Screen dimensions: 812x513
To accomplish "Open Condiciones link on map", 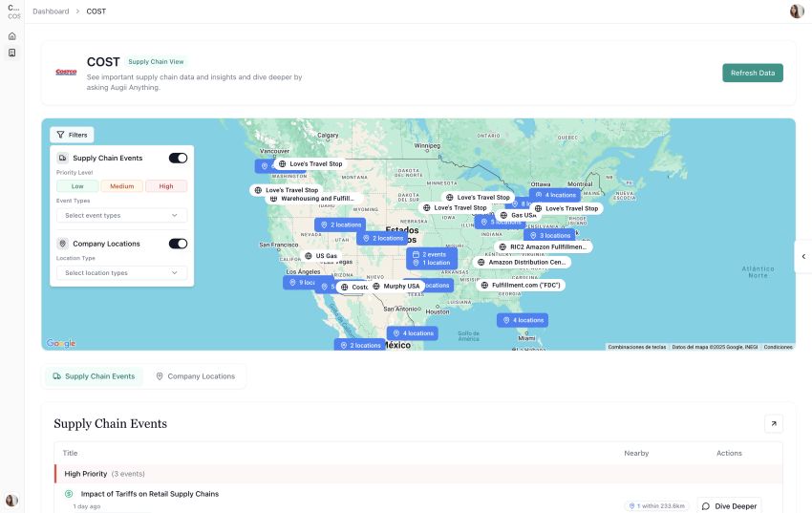I will tap(778, 347).
